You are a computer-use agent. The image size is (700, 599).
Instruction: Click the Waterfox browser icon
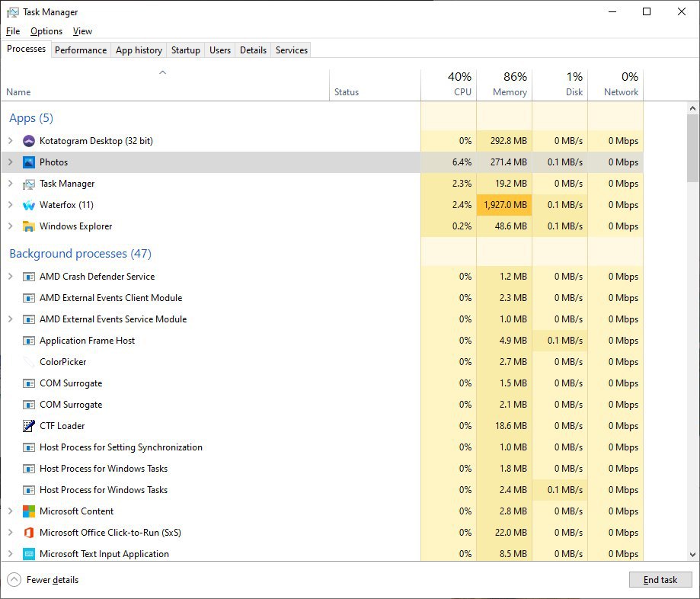(x=29, y=205)
